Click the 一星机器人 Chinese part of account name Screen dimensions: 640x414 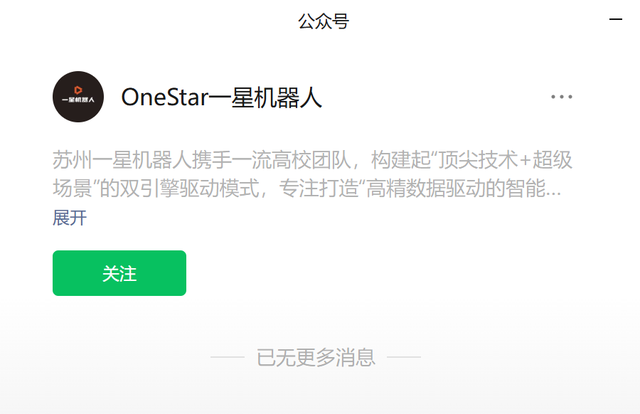point(266,98)
